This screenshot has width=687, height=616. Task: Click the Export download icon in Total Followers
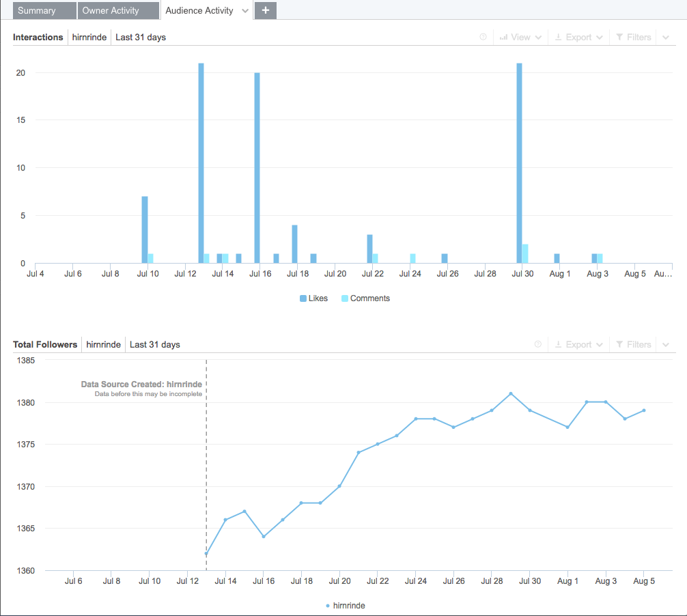coord(558,344)
